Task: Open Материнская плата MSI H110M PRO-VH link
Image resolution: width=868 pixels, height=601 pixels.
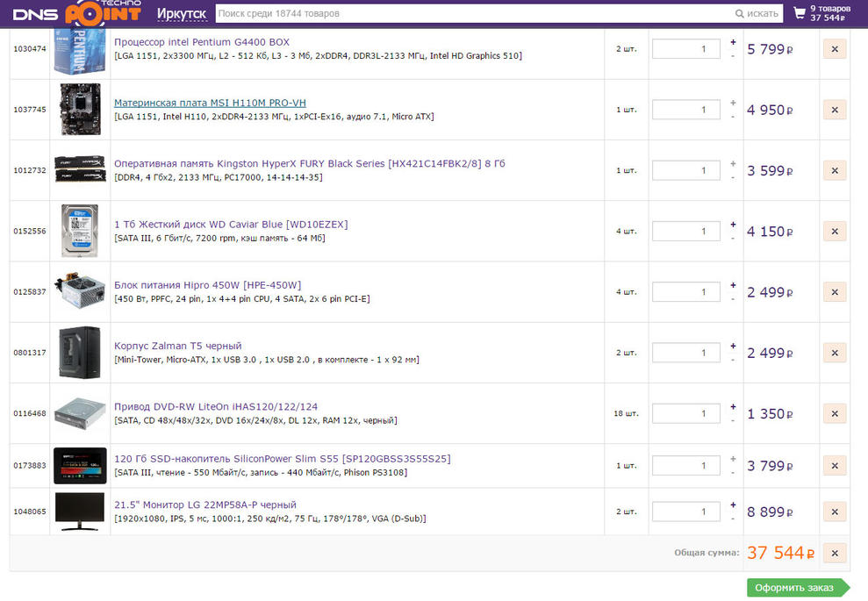Action: tap(210, 103)
